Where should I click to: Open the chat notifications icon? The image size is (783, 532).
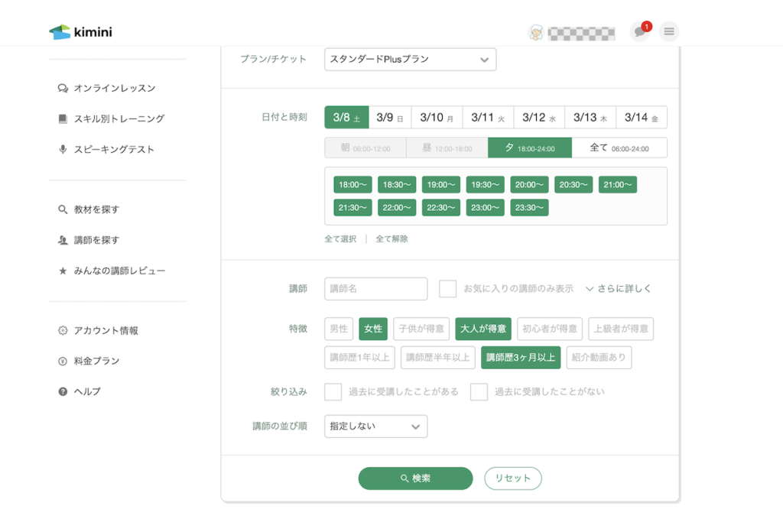pyautogui.click(x=640, y=32)
